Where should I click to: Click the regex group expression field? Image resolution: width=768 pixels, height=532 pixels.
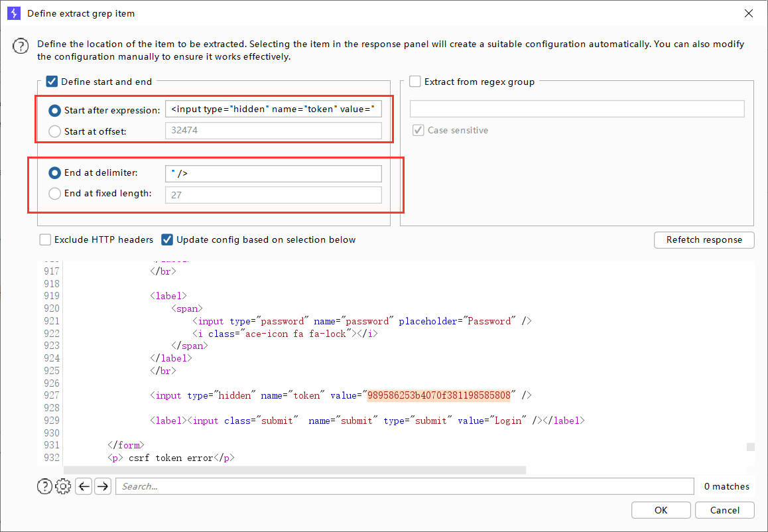(577, 109)
